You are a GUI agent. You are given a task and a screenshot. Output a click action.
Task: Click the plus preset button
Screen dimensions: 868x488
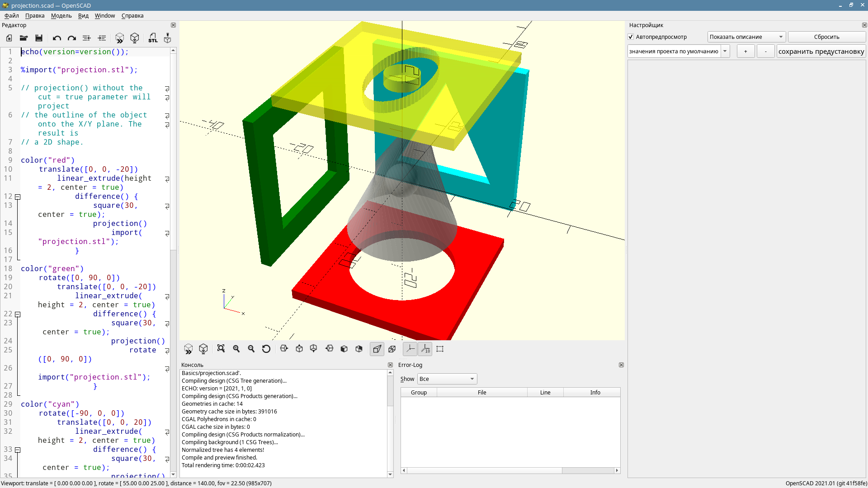(x=745, y=52)
